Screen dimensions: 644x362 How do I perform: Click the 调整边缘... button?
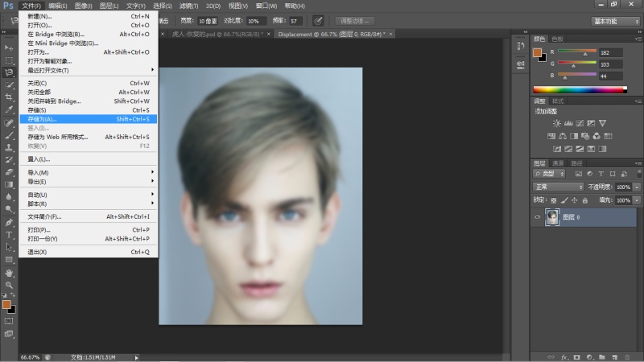tap(354, 21)
